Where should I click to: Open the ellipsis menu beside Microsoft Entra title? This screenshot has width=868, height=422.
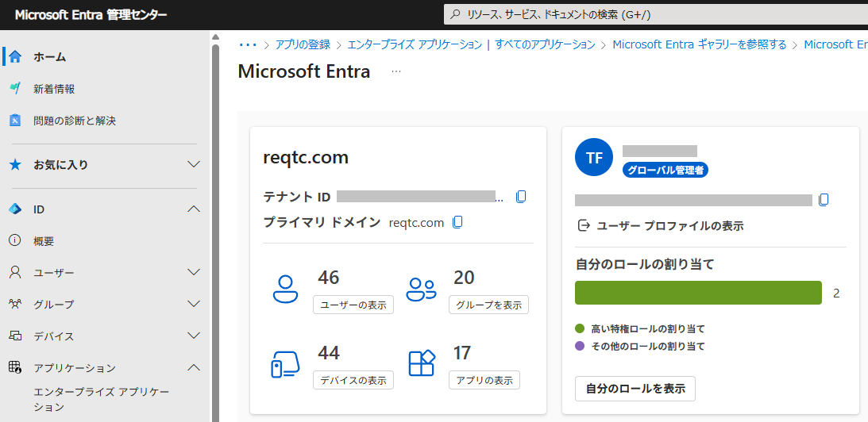(396, 72)
